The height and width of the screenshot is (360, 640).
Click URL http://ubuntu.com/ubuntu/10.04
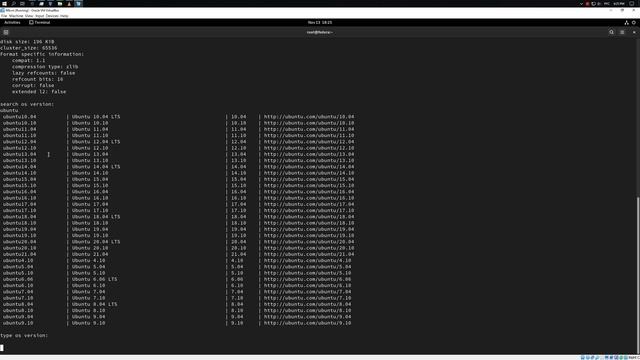pos(309,117)
